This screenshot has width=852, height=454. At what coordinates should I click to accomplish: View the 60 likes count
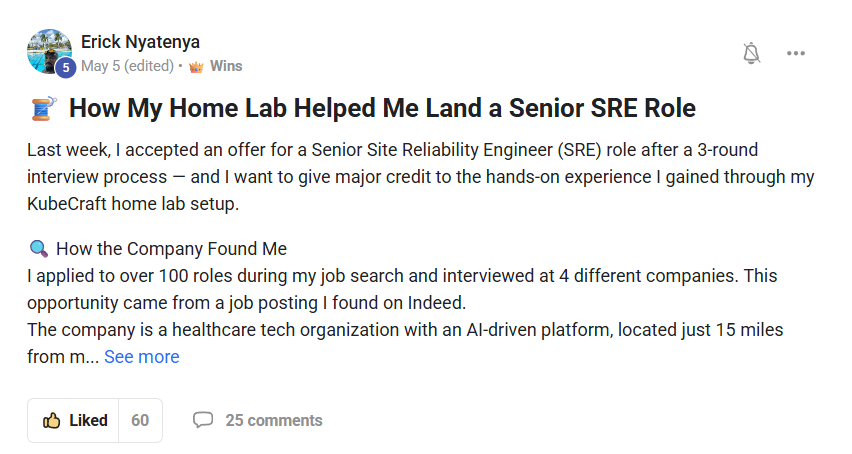coord(140,420)
